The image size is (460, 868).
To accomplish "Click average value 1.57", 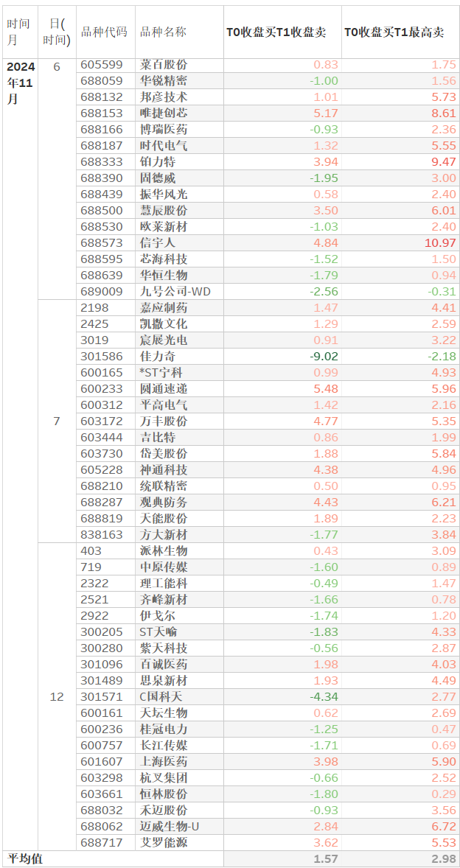I will point(327,859).
